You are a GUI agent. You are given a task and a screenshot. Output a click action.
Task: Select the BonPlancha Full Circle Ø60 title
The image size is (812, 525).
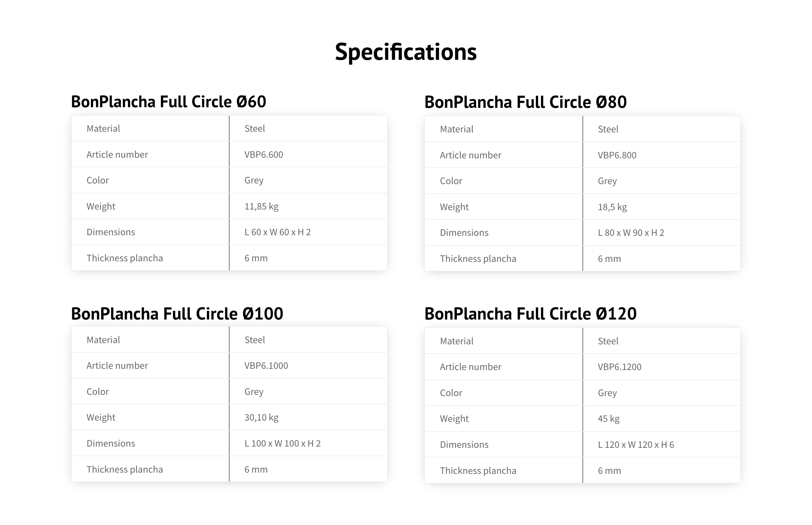pyautogui.click(x=168, y=102)
